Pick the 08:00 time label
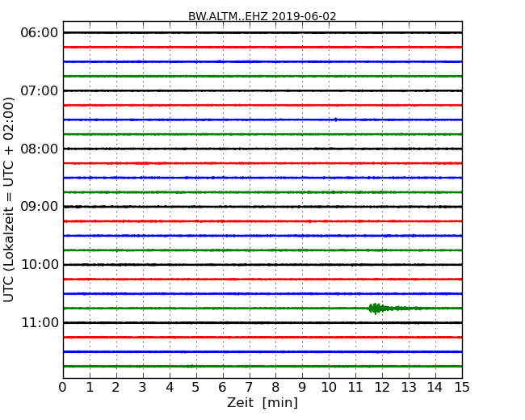Image resolution: width=525 pixels, height=420 pixels. pyautogui.click(x=40, y=149)
